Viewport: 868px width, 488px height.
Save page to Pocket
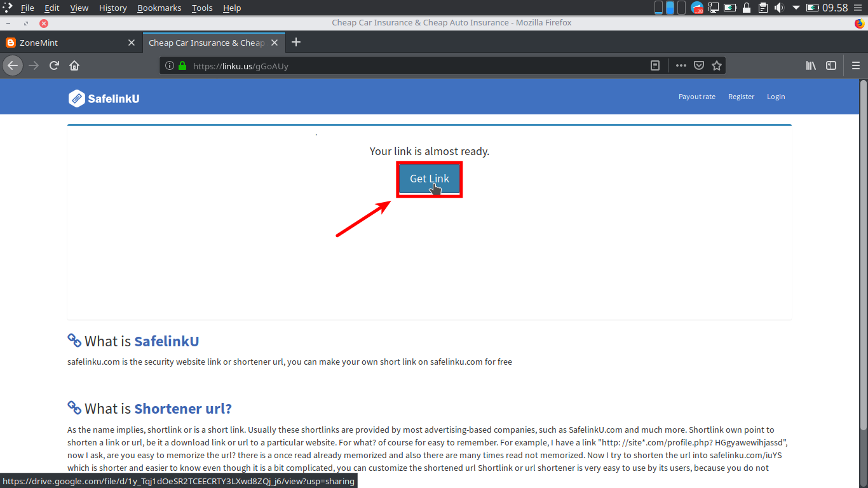[x=699, y=65]
